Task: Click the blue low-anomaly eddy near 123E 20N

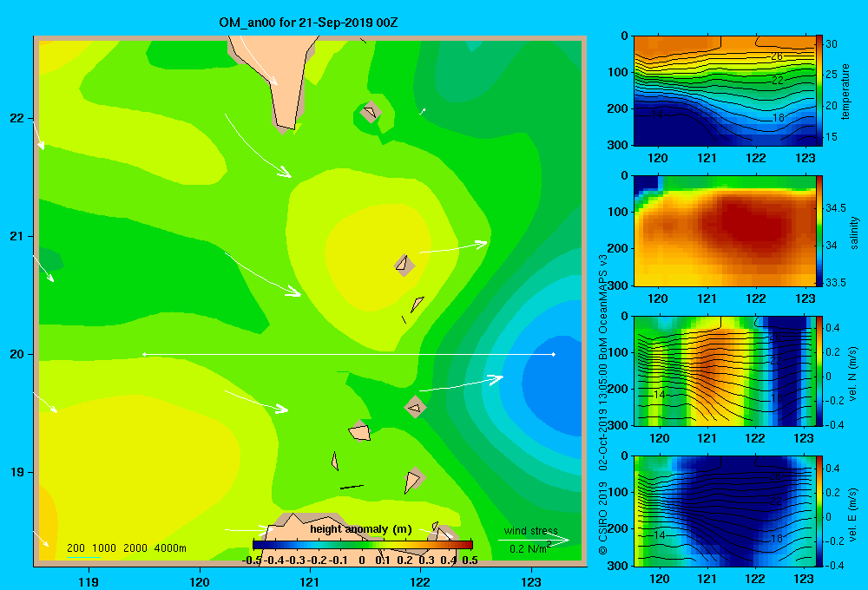Action: tap(551, 384)
